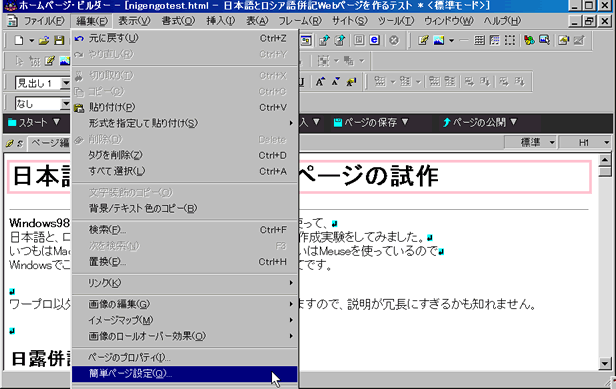Image resolution: width=616 pixels, height=389 pixels.
Task: Open a file with the yellow folder icon
Action: pyautogui.click(x=44, y=40)
